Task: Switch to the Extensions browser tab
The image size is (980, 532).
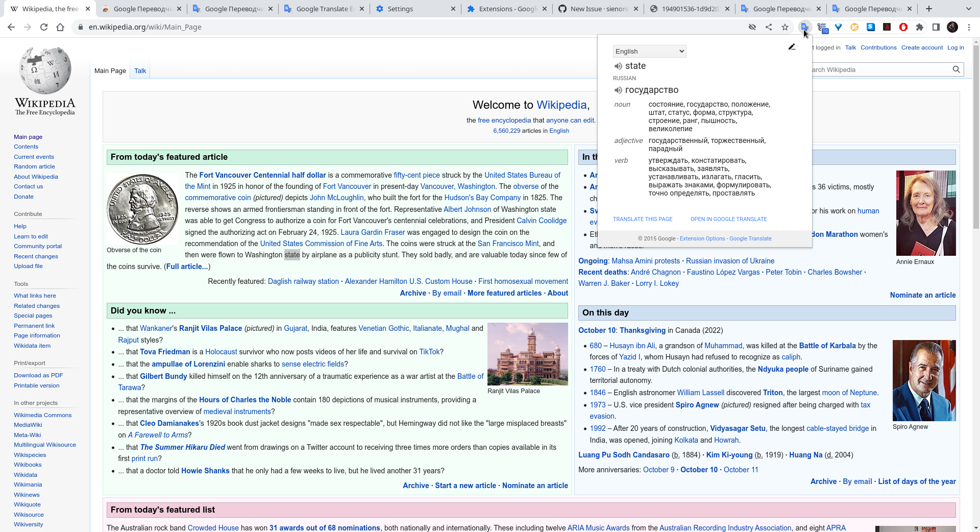Action: click(x=506, y=9)
